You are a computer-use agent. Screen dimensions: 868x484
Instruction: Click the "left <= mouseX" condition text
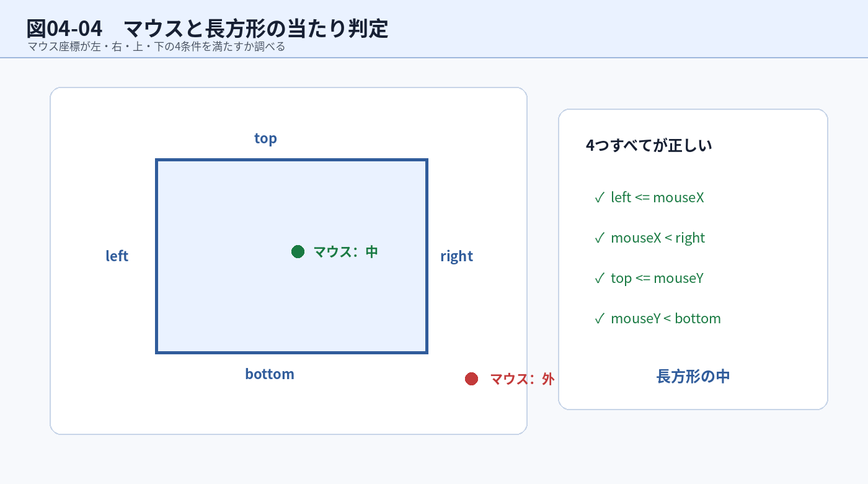pos(657,197)
